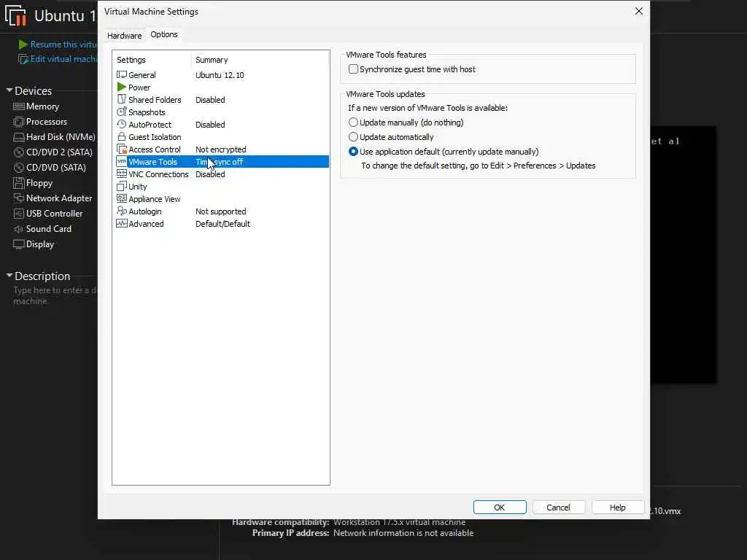Select the 'Shared Folders' settings label
Screen dimensions: 747x560
point(155,100)
